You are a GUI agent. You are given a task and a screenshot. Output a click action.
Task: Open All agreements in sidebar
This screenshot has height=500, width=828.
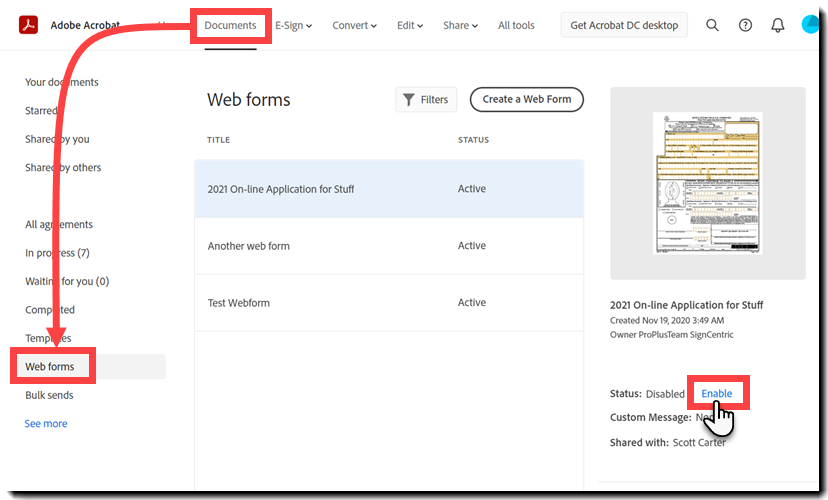click(x=59, y=224)
